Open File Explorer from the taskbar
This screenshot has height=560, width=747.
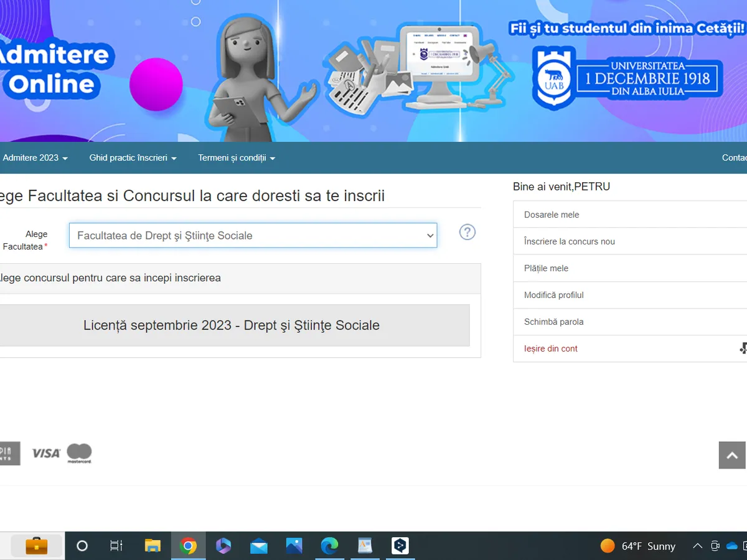153,546
